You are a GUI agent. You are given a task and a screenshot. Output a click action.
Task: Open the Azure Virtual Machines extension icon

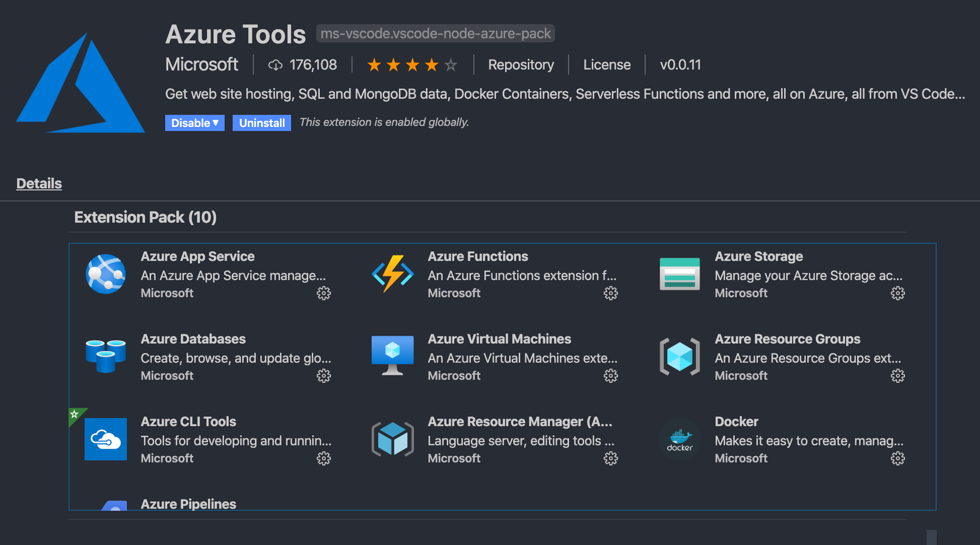tap(392, 357)
